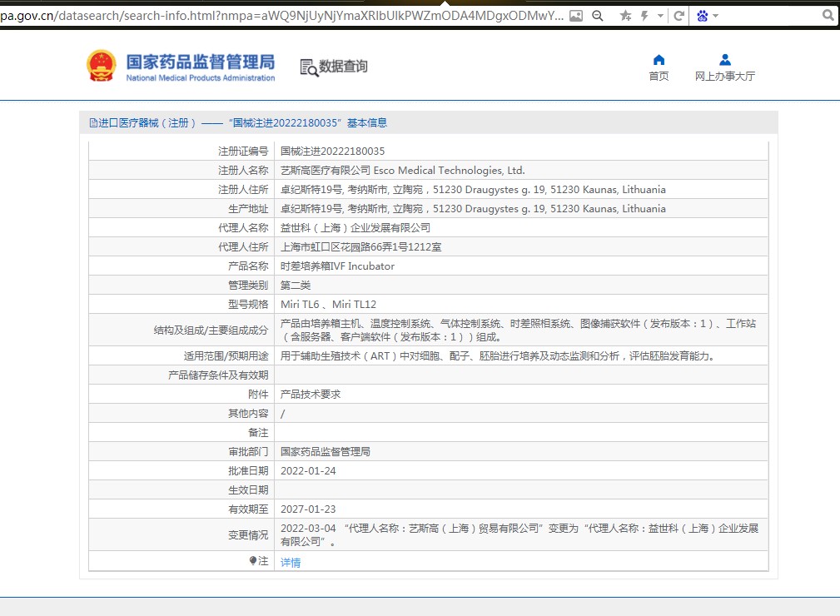Click agent name 益世科（上海）企业发展有限公司
Viewport: 840px width, 616px height.
[355, 227]
